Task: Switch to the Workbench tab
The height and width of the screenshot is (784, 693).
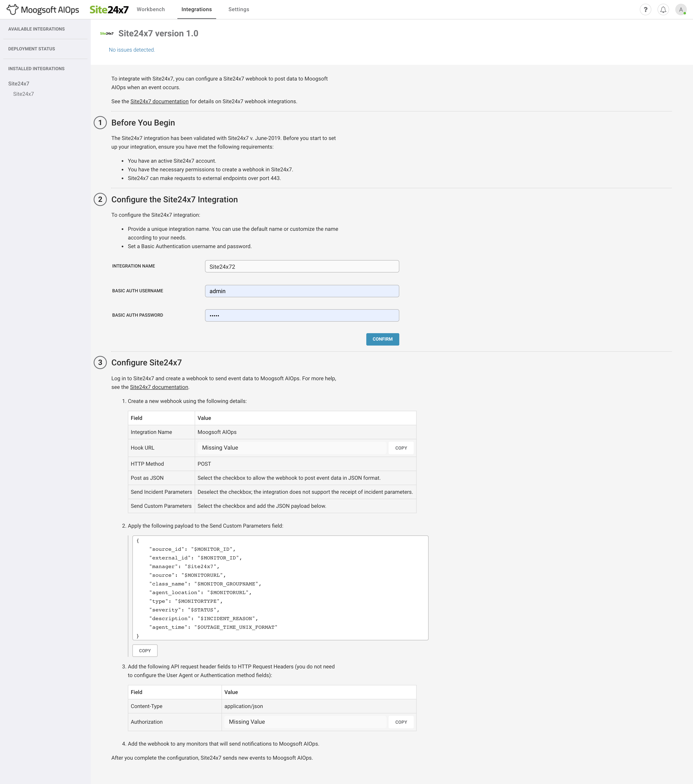Action: click(x=151, y=9)
